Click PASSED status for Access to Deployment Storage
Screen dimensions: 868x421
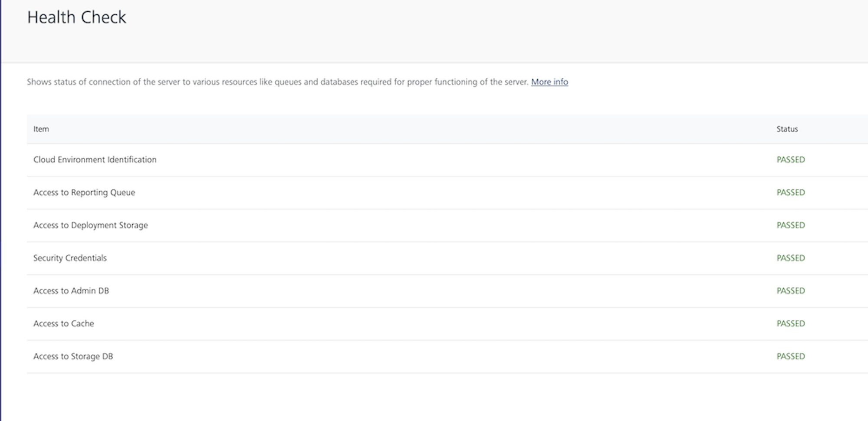[x=790, y=225]
